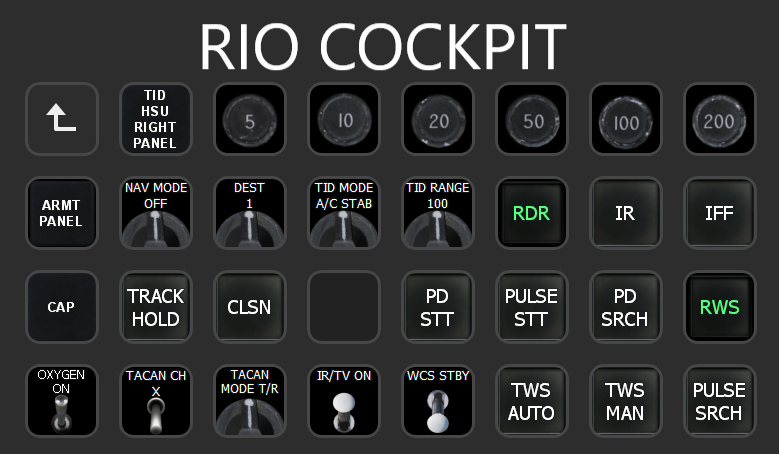Image resolution: width=779 pixels, height=454 pixels.
Task: Pick the 100 range knob button
Action: point(625,119)
